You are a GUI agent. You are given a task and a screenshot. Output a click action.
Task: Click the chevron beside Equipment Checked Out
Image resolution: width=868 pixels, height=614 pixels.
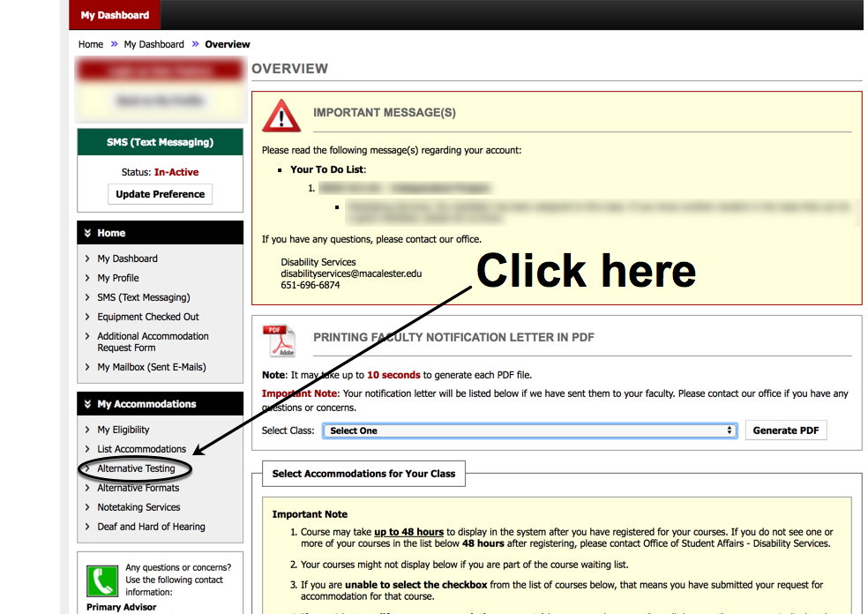click(87, 317)
